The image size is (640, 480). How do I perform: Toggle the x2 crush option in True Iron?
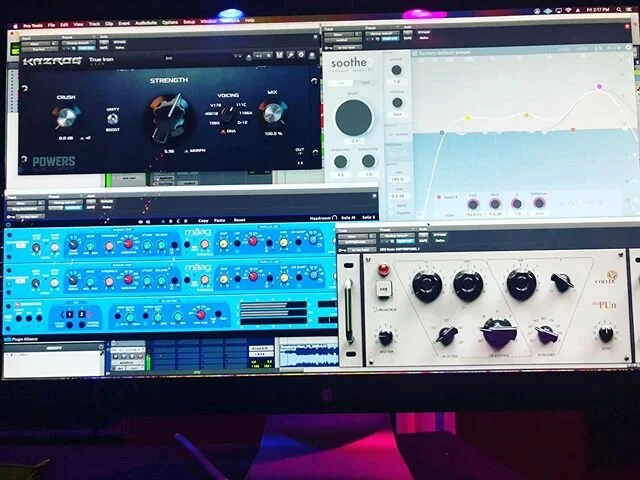(x=85, y=138)
